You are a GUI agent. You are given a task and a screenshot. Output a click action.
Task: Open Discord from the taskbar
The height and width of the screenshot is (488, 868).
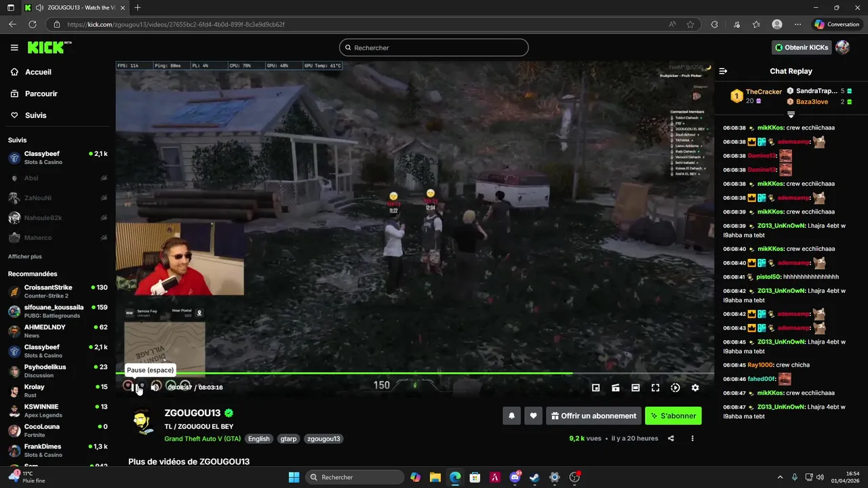point(515,477)
